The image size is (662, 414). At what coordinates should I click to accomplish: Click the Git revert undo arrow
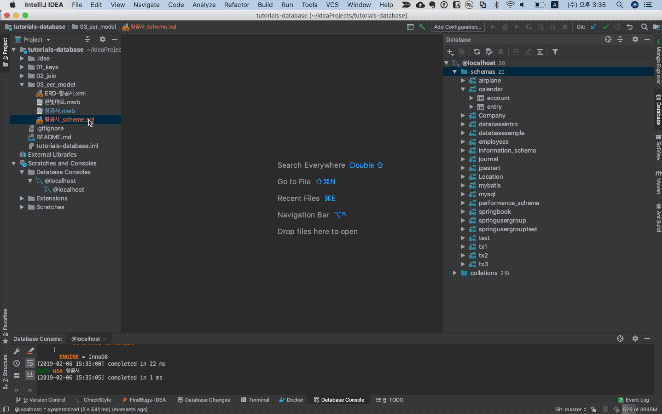pos(629,27)
